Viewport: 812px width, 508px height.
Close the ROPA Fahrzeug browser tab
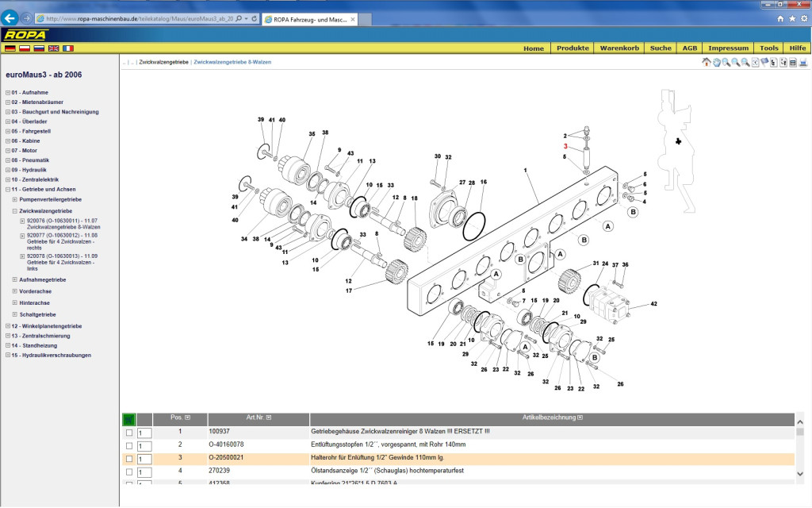tap(353, 19)
